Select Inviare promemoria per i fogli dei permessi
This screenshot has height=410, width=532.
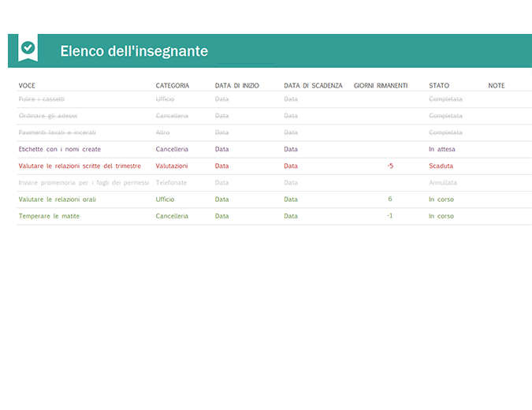(x=84, y=183)
